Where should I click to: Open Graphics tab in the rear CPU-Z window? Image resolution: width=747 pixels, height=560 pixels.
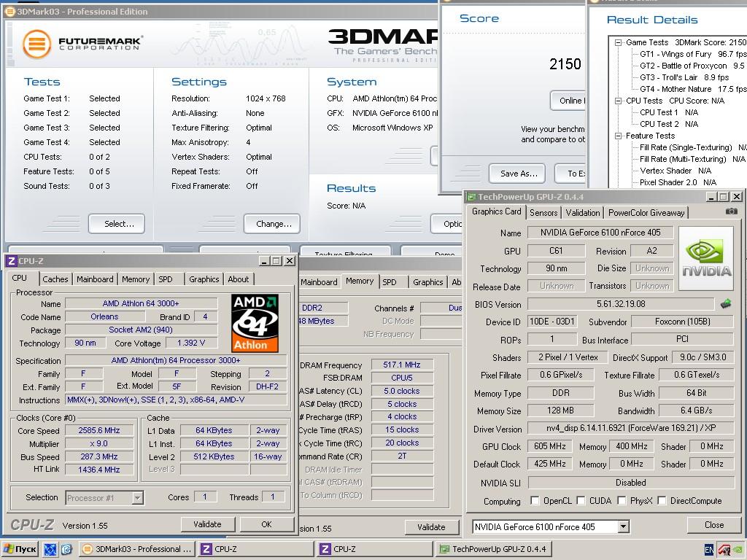(x=427, y=282)
